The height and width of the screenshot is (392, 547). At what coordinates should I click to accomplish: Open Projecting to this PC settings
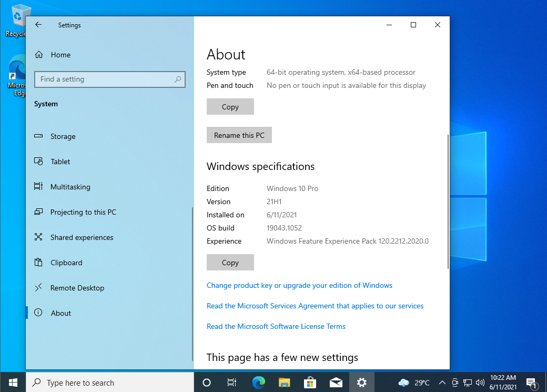(110, 212)
